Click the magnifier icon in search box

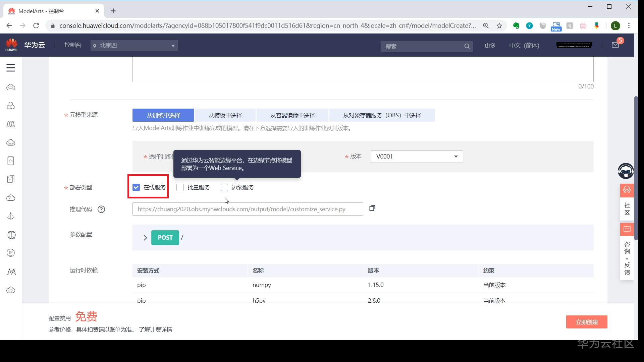(467, 46)
